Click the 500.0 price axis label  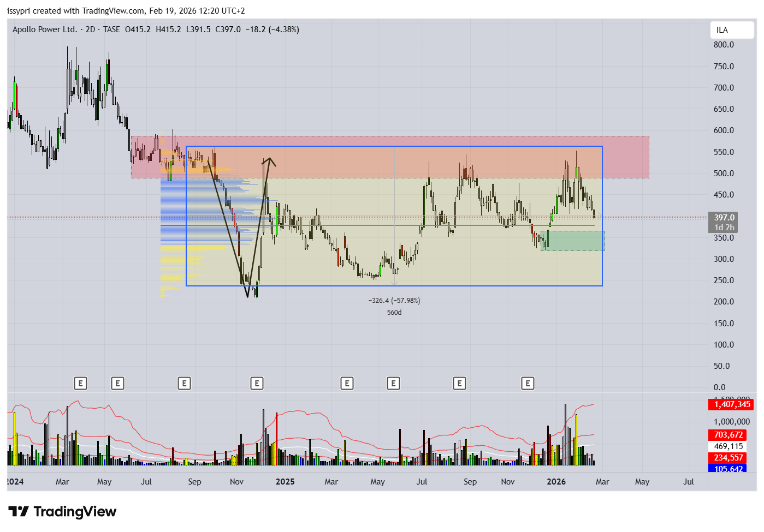tap(724, 174)
